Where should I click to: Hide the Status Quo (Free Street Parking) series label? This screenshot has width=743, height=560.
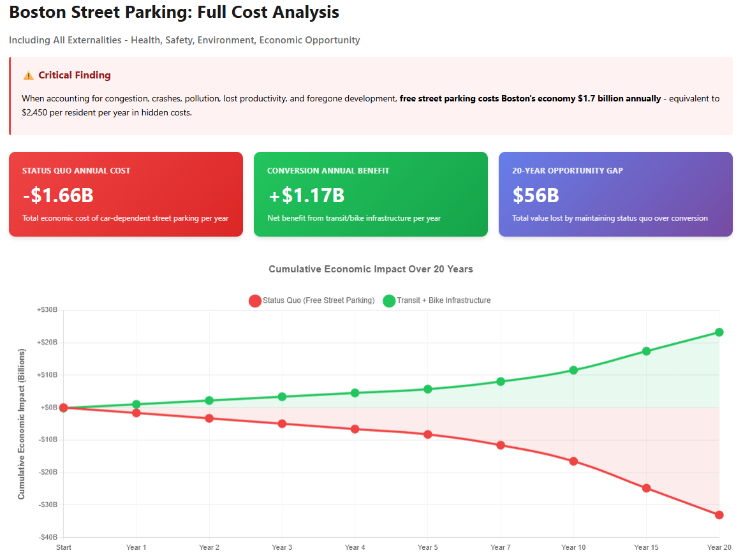click(x=318, y=300)
